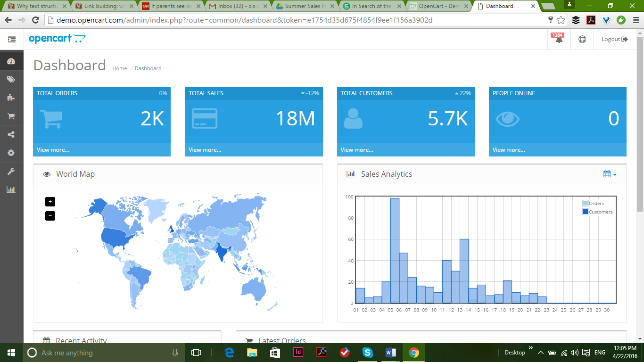
Task: Open the System gear icon in sidebar
Action: coord(11,153)
